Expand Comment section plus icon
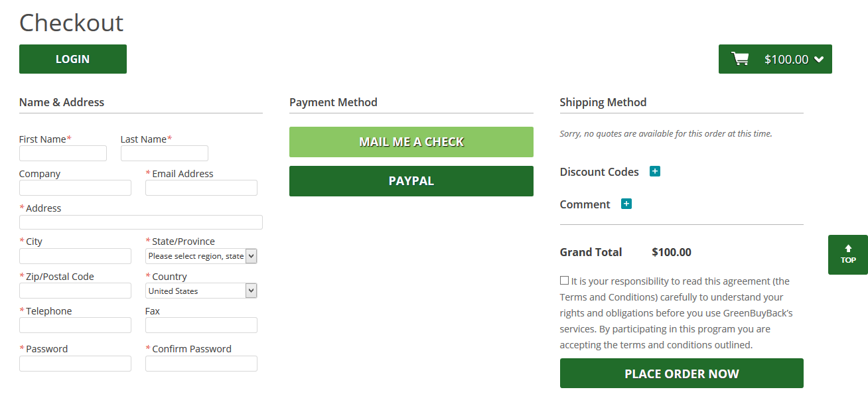The width and height of the screenshot is (868, 414). pyautogui.click(x=626, y=204)
